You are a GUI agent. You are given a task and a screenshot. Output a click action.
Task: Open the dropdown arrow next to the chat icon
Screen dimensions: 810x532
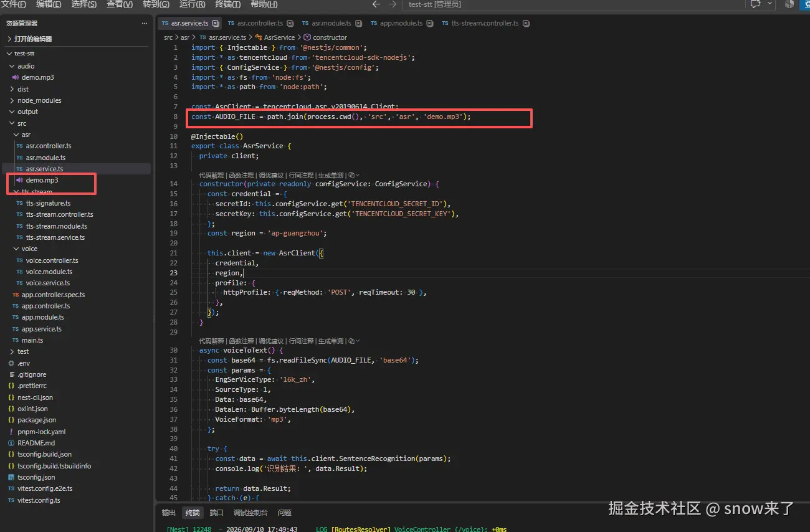click(x=770, y=4)
